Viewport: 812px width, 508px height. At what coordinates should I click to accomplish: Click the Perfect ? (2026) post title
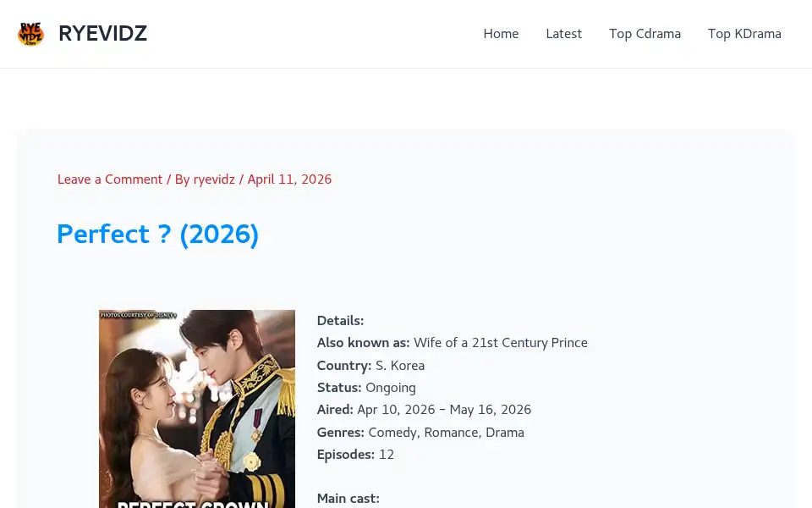pyautogui.click(x=157, y=235)
